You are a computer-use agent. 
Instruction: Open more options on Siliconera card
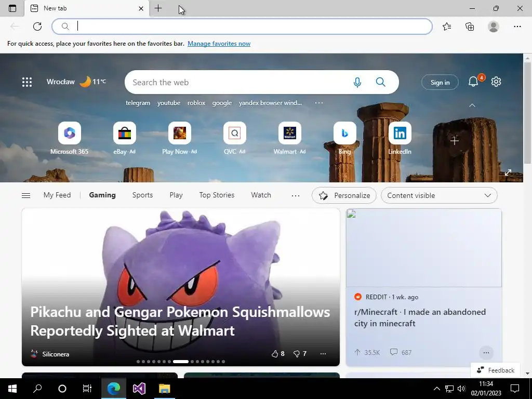pos(323,353)
